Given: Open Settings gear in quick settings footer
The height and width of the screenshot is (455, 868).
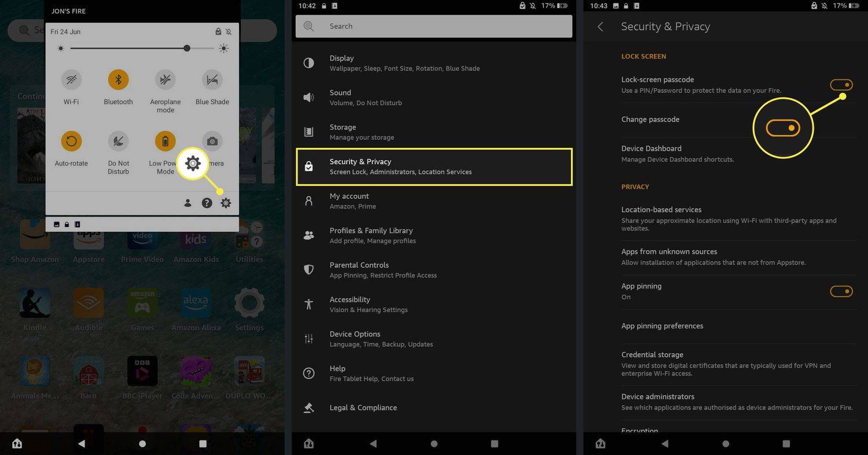Looking at the screenshot, I should [x=226, y=203].
